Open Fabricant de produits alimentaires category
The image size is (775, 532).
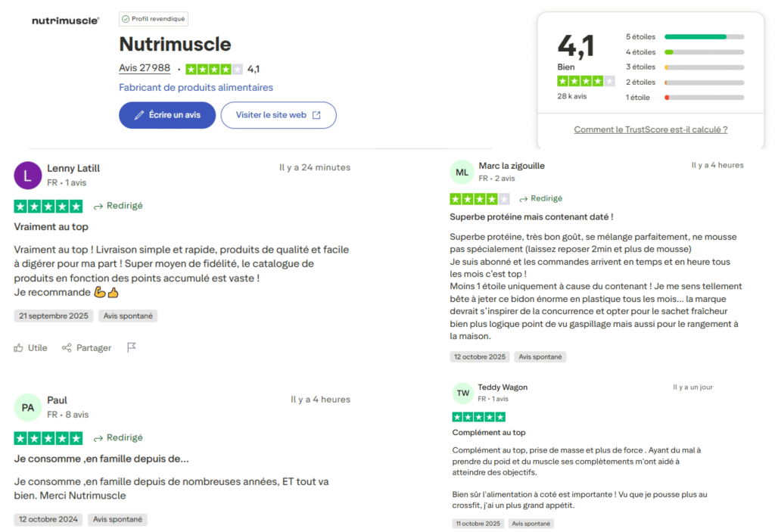point(196,88)
